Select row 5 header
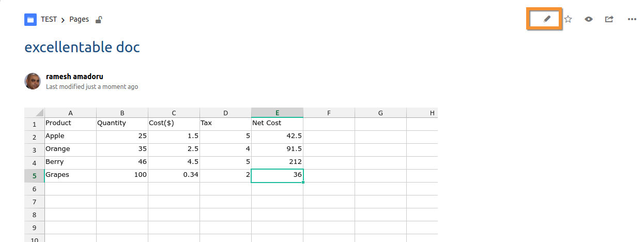The width and height of the screenshot is (644, 242). coord(35,175)
